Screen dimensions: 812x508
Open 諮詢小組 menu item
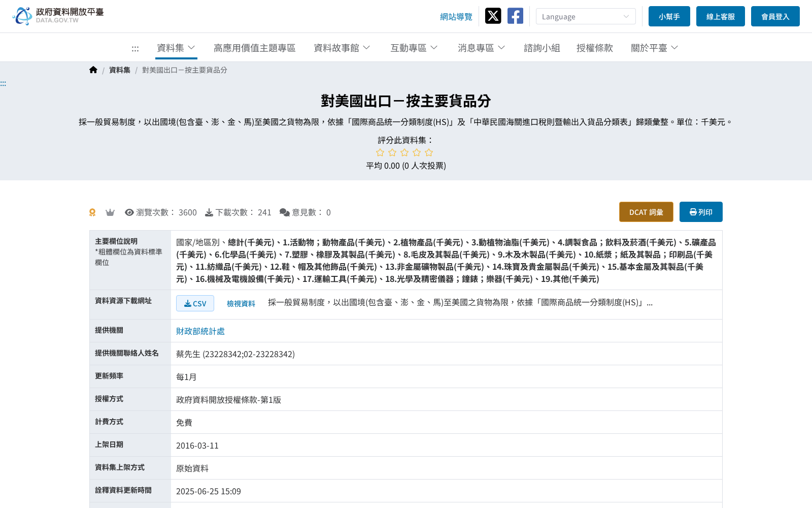coord(542,48)
